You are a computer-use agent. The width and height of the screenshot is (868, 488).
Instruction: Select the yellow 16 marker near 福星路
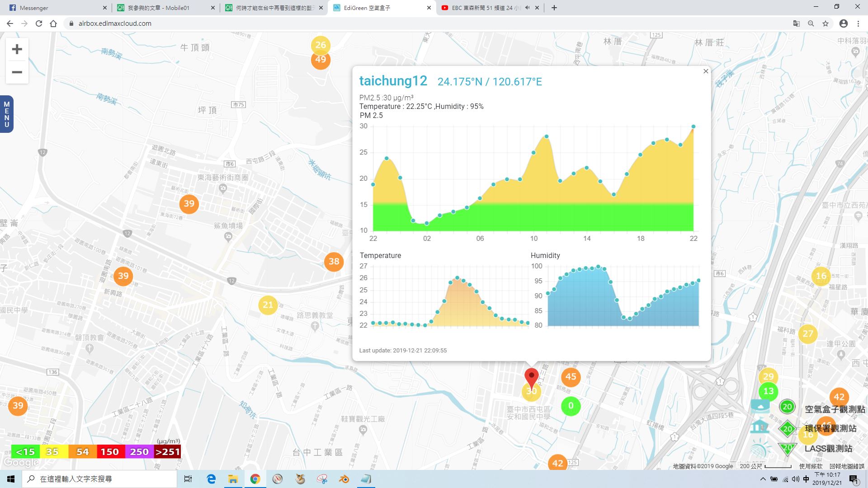pyautogui.click(x=821, y=276)
